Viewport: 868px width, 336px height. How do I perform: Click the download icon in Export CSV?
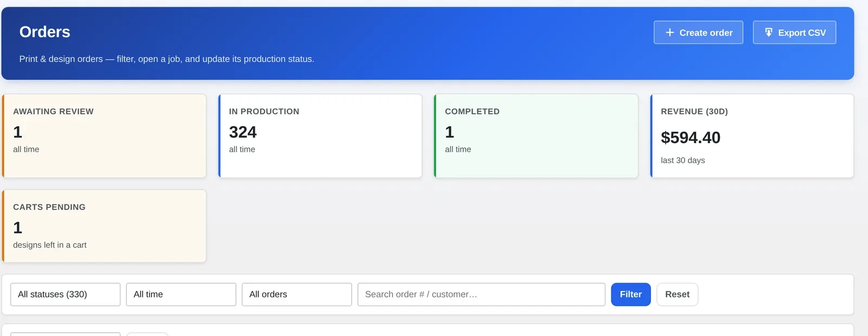click(x=768, y=33)
